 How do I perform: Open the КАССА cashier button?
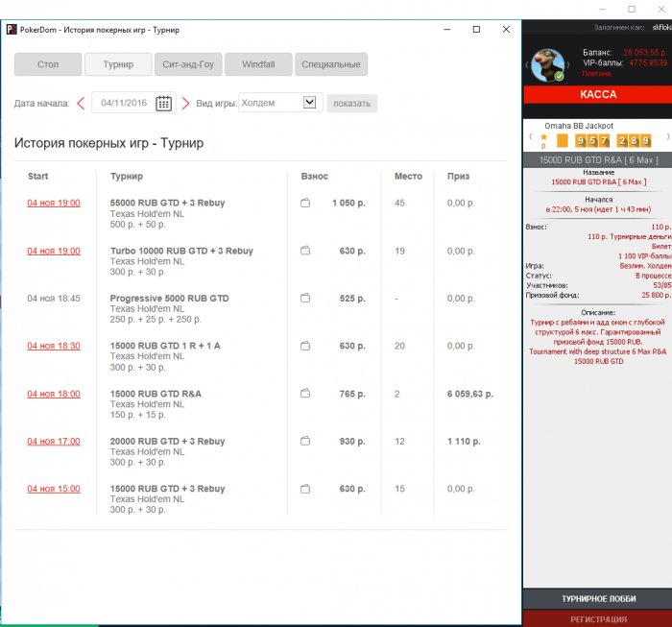click(597, 94)
